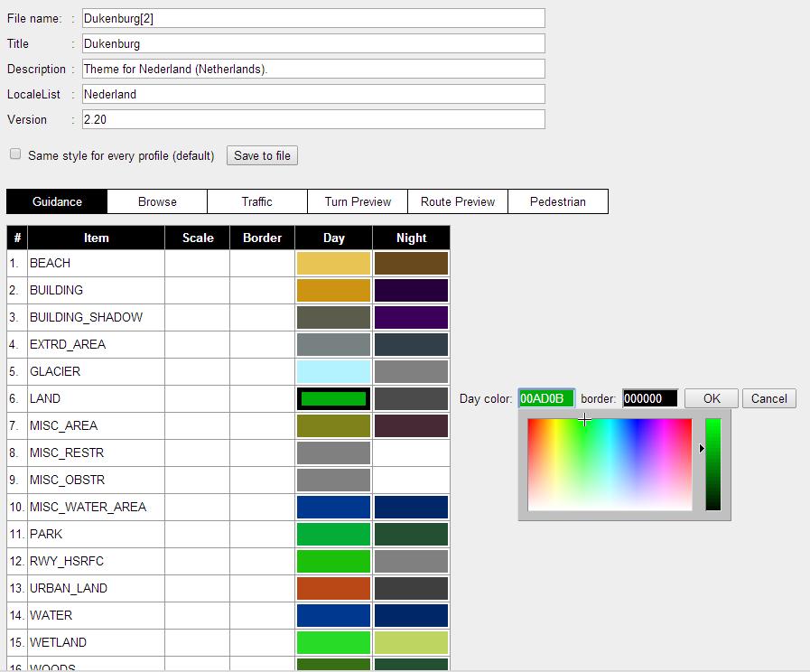810x672 pixels.
Task: Cancel the color picker dialog
Action: tap(768, 398)
